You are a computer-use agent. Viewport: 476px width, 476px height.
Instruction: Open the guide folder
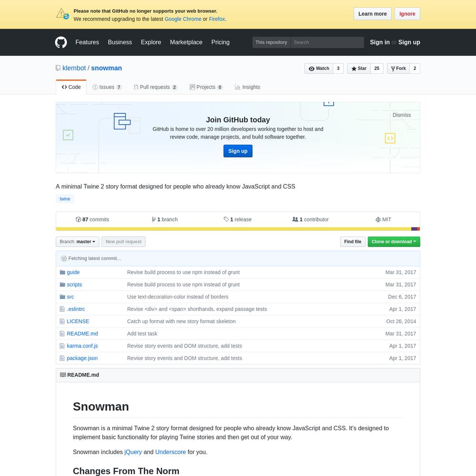[73, 272]
